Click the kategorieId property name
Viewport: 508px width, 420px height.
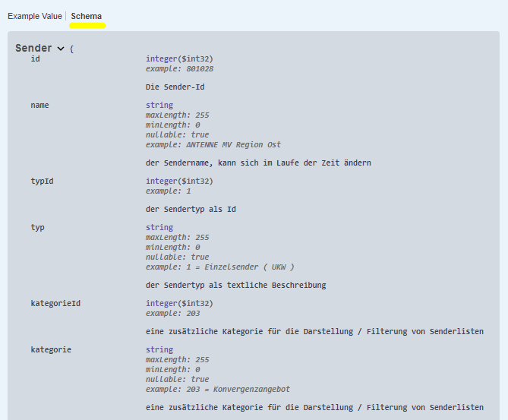click(x=55, y=303)
